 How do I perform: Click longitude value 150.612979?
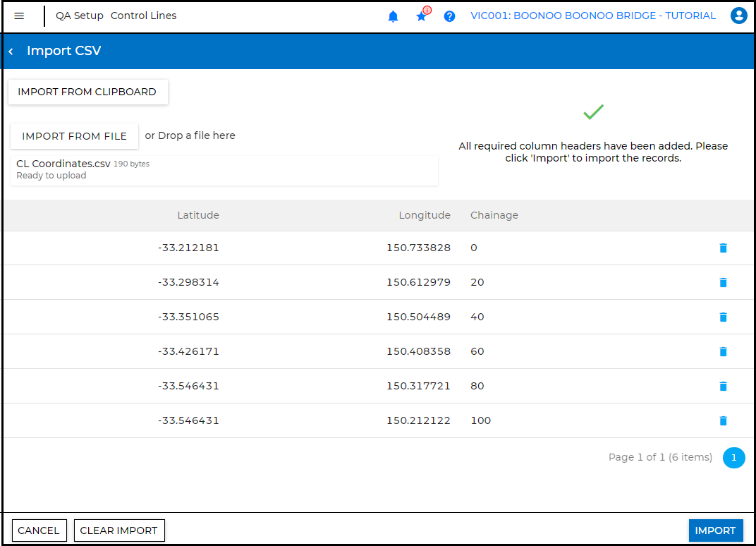(418, 283)
